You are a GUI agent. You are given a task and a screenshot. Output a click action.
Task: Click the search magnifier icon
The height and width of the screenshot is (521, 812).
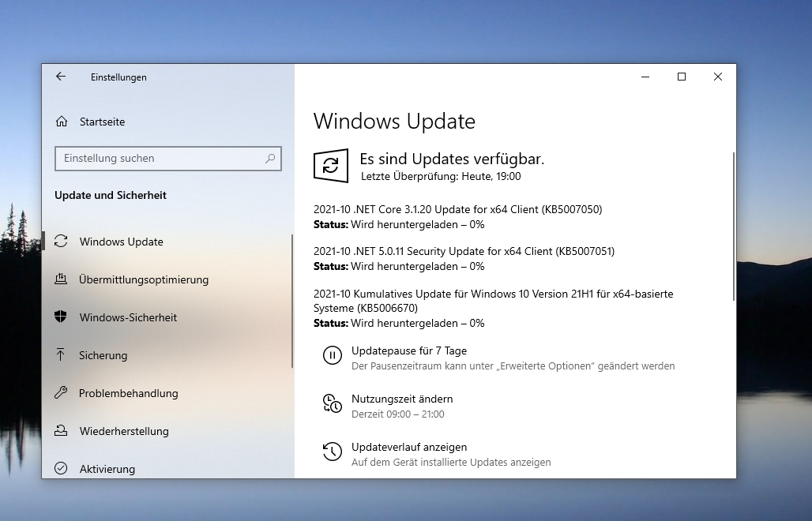click(270, 159)
